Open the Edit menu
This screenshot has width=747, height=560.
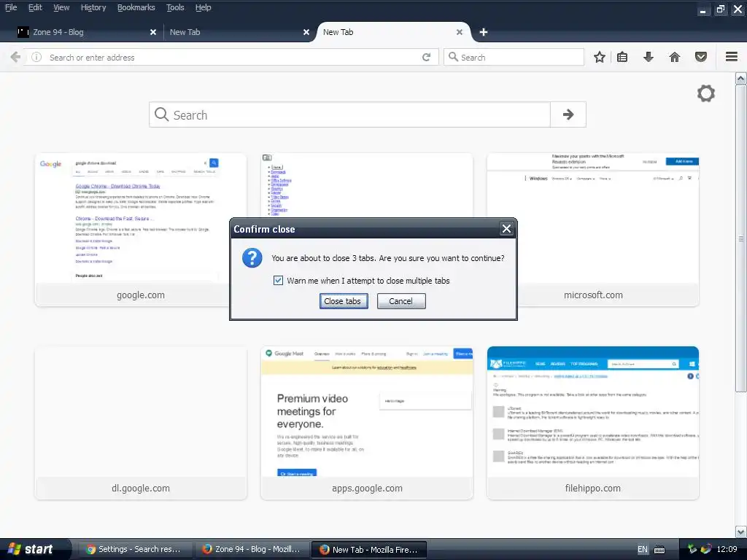[x=35, y=7]
